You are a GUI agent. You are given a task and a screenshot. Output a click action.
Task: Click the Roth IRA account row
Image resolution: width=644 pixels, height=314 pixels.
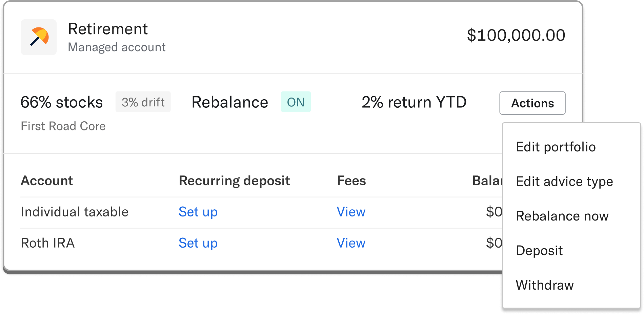pos(47,243)
